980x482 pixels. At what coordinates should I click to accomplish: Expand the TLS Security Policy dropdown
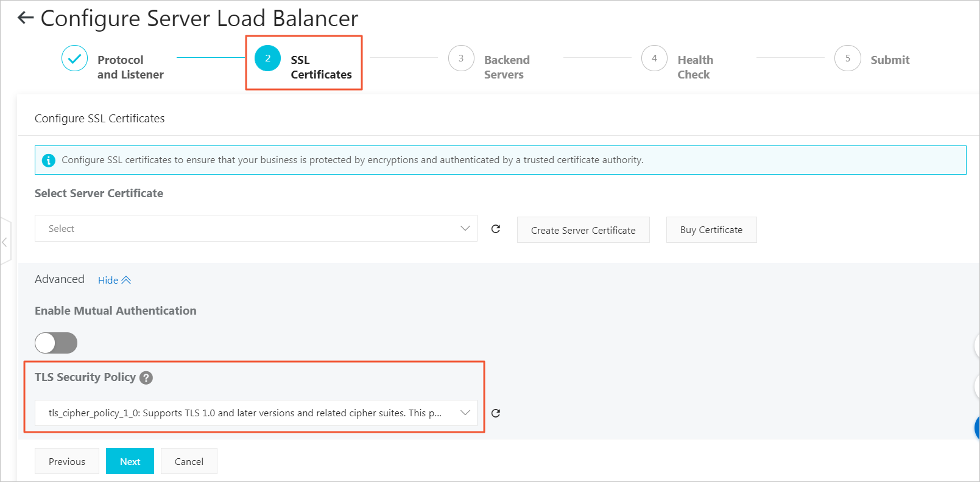click(x=256, y=413)
